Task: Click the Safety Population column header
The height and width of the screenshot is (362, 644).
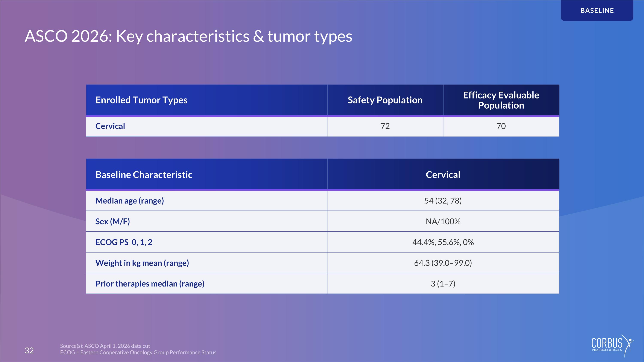Action: tap(385, 100)
